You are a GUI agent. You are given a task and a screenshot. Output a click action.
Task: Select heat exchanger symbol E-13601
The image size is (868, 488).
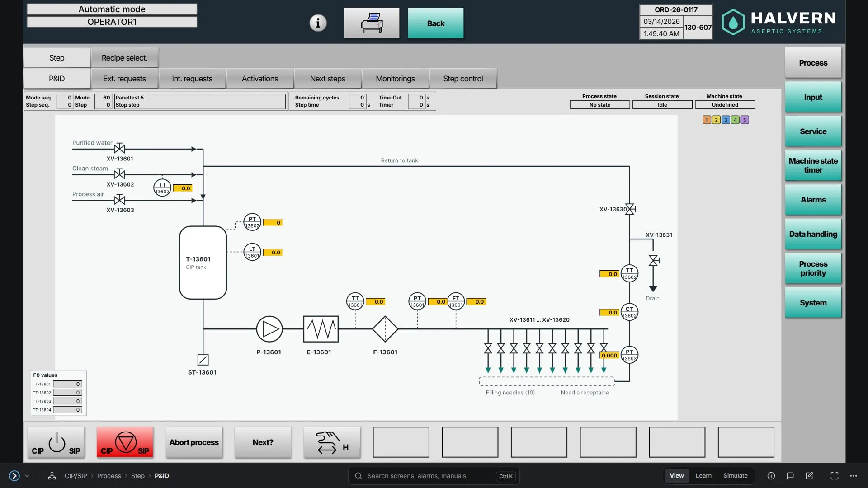pos(321,329)
